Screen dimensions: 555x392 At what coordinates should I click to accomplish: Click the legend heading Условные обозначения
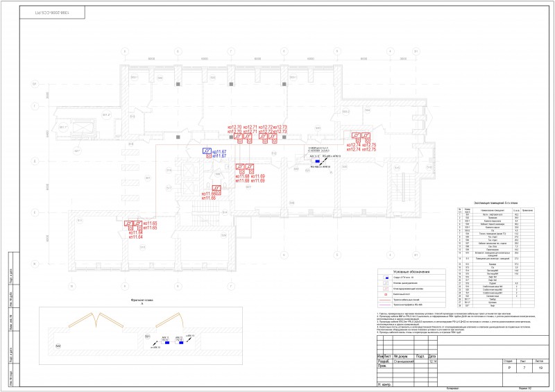pyautogui.click(x=411, y=271)
